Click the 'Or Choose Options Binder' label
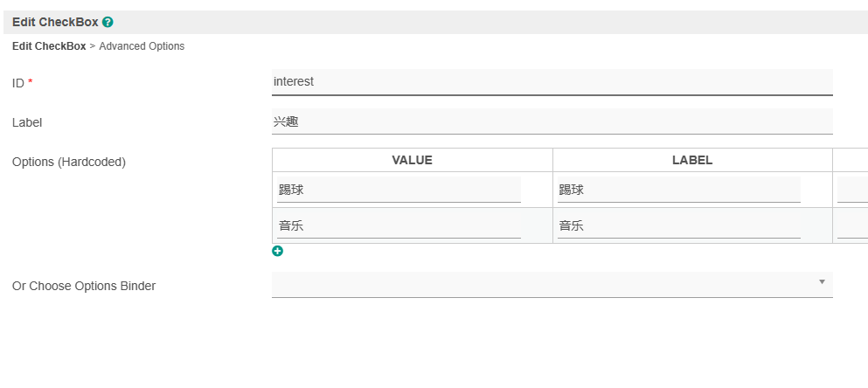 (x=84, y=286)
